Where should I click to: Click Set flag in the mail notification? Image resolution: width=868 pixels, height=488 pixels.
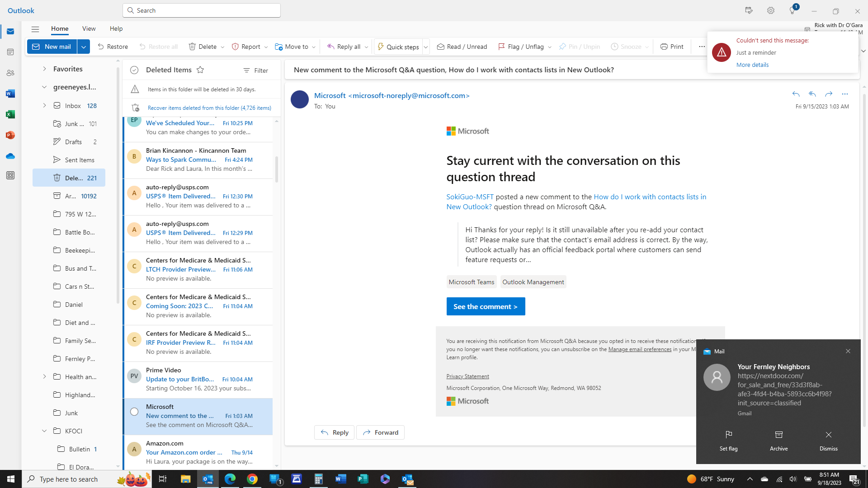click(x=729, y=441)
